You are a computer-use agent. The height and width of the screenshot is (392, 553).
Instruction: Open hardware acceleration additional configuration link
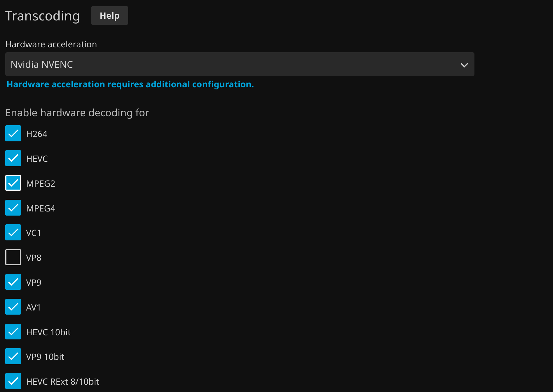tap(130, 84)
